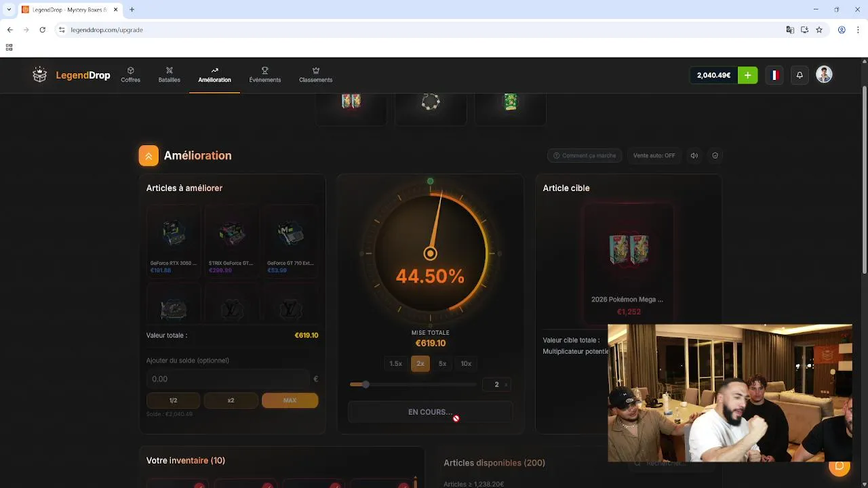Viewport: 868px width, 488px height.
Task: Open the notifications bell
Action: (x=800, y=75)
